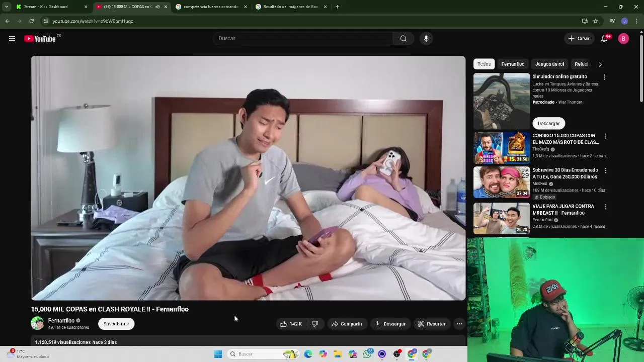Open options for TheGrefg video
The width and height of the screenshot is (644, 362).
pyautogui.click(x=606, y=136)
